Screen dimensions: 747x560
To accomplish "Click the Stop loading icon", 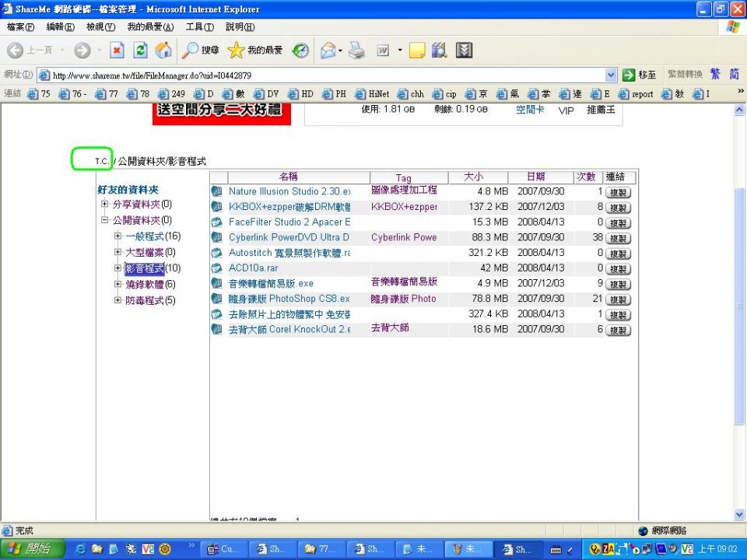I will tap(117, 50).
